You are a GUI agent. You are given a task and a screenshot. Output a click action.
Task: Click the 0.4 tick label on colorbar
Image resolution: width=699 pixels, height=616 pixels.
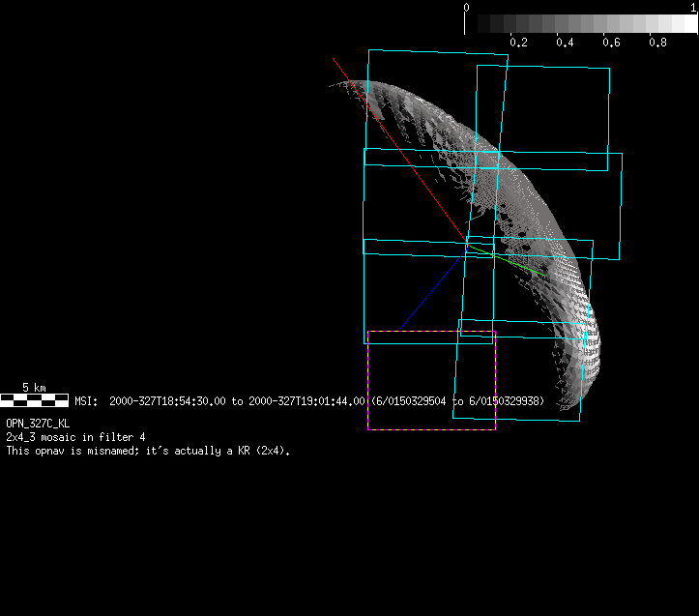[565, 43]
